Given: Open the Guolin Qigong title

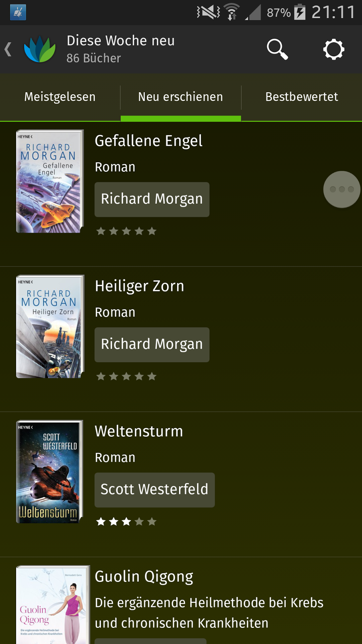Looking at the screenshot, I should [144, 577].
